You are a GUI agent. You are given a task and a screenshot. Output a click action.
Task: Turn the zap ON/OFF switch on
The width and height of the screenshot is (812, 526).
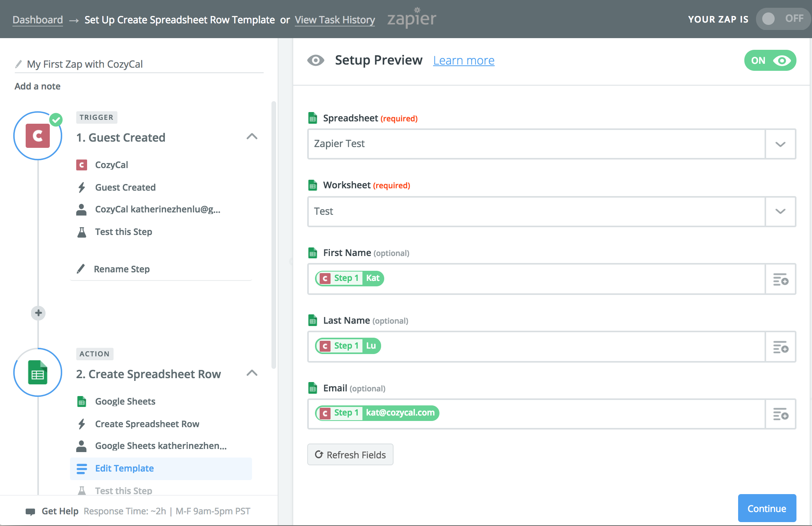point(782,19)
